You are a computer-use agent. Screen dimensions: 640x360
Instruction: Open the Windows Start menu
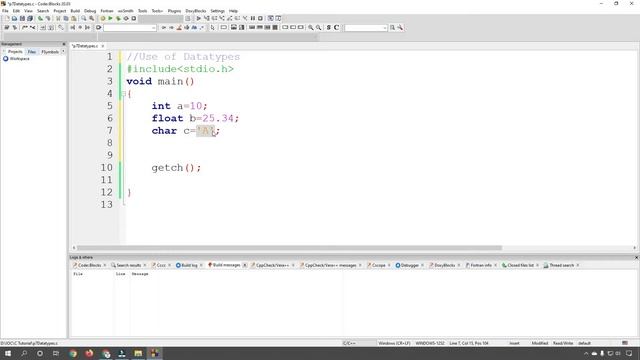8,353
